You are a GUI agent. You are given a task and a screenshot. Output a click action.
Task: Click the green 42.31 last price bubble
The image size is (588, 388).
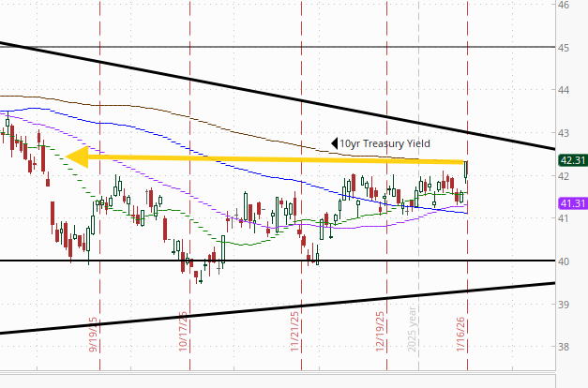click(573, 160)
